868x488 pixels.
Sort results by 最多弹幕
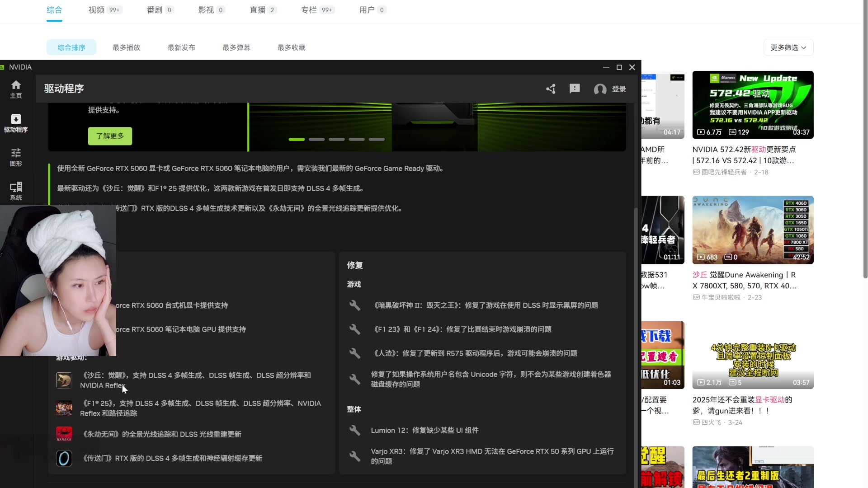click(236, 47)
